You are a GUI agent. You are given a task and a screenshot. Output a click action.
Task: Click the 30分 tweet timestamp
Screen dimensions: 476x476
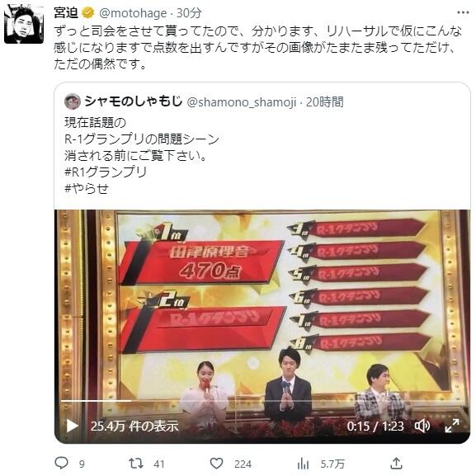click(x=189, y=13)
